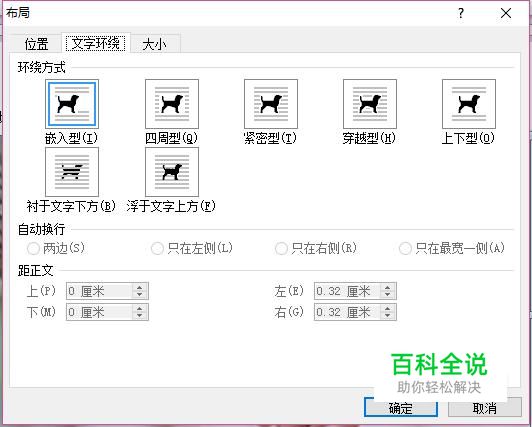The image size is (532, 427).
Task: Decrease the 左(E) value with down arrow
Action: point(387,295)
